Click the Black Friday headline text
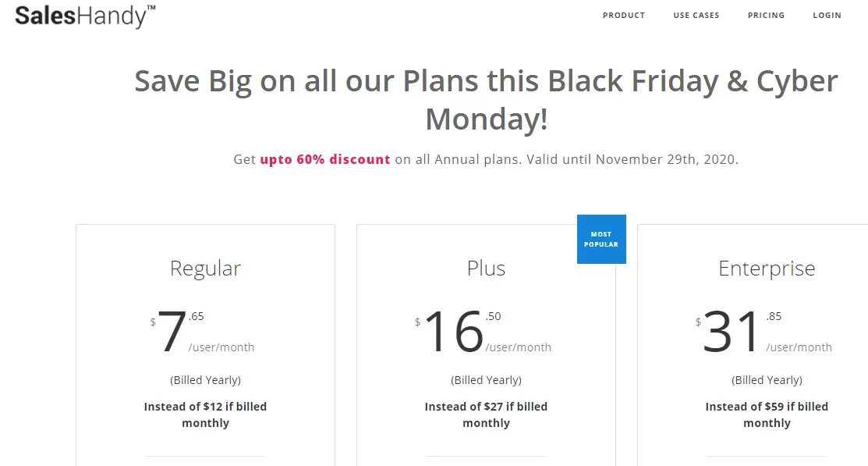The height and width of the screenshot is (466, 868). [x=486, y=99]
